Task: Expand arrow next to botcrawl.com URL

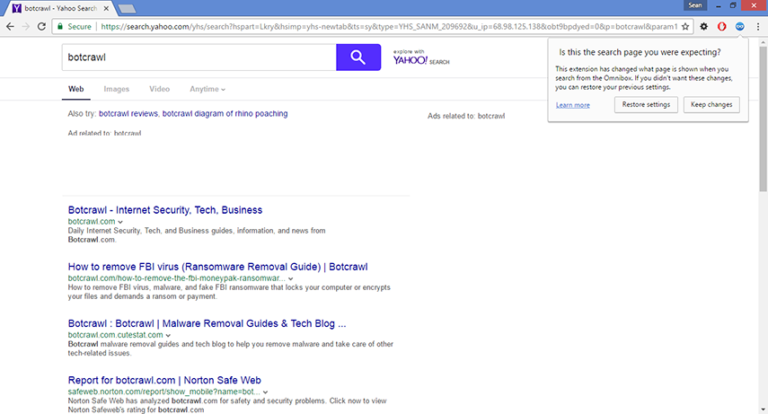Action: tap(120, 222)
